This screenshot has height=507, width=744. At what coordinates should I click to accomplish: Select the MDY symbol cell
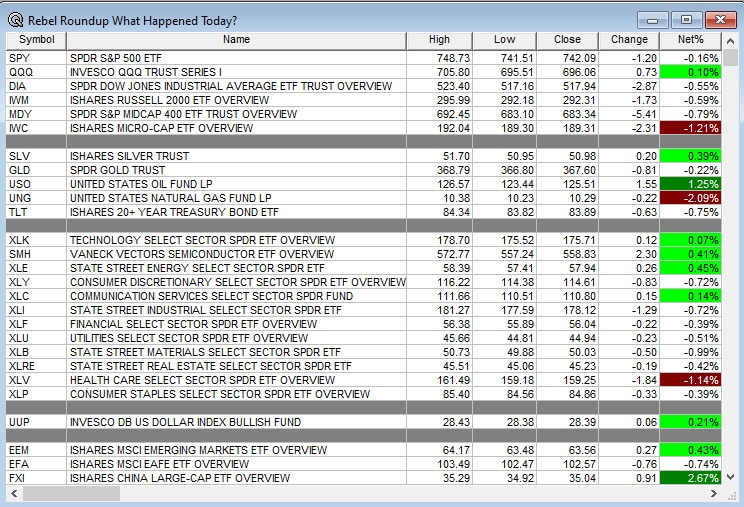pyautogui.click(x=36, y=114)
